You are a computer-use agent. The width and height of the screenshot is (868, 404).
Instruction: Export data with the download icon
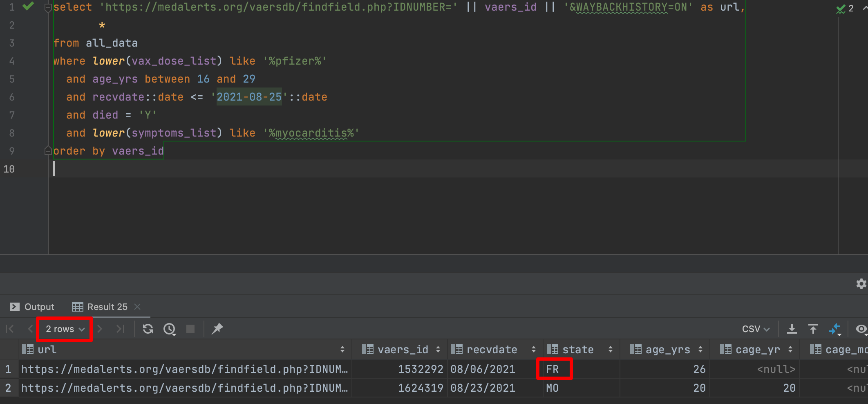click(792, 329)
